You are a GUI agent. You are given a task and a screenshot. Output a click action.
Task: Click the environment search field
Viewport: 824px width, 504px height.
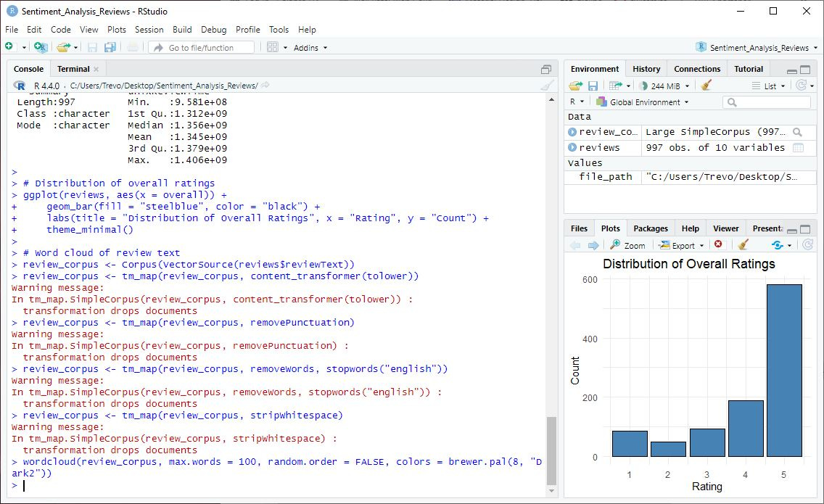click(766, 102)
